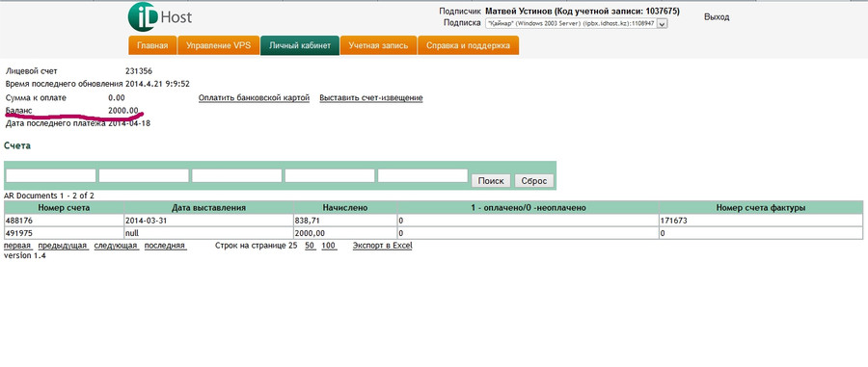Click the Поиск button
Viewport: 868px width, 367px height.
[x=491, y=181]
